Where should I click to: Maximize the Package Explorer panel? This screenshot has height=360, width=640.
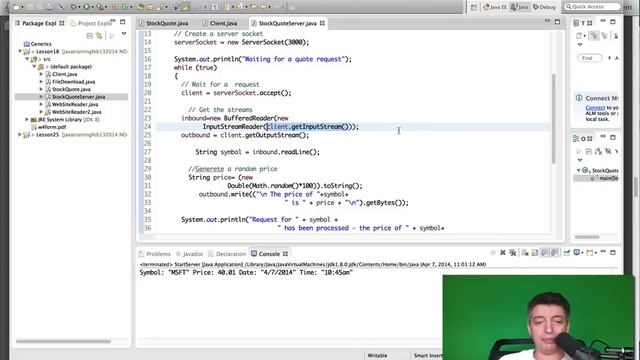coord(122,22)
